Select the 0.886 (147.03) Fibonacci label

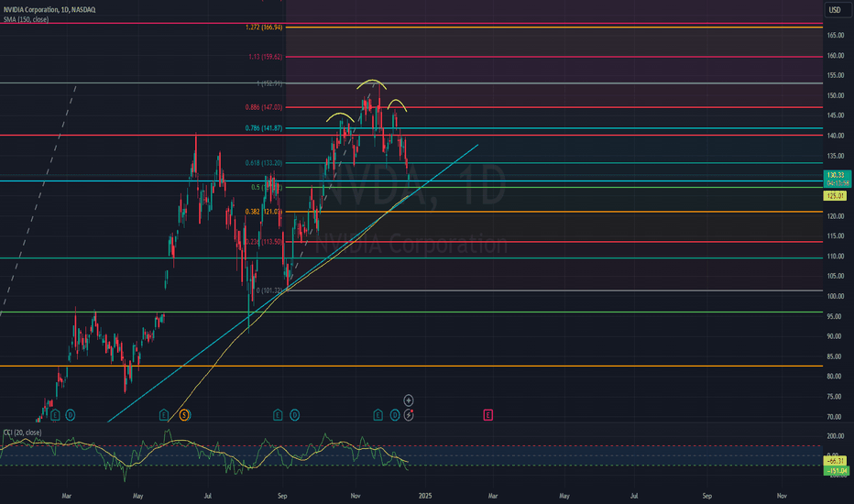coord(264,107)
